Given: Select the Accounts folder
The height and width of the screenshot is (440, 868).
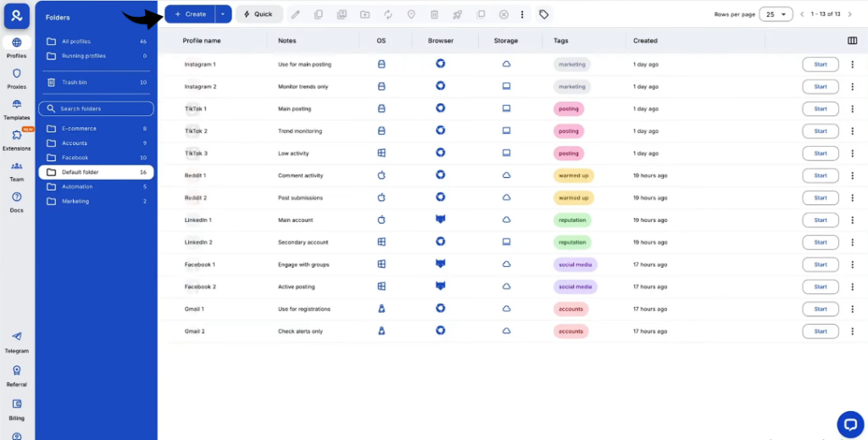Looking at the screenshot, I should 97,142.
